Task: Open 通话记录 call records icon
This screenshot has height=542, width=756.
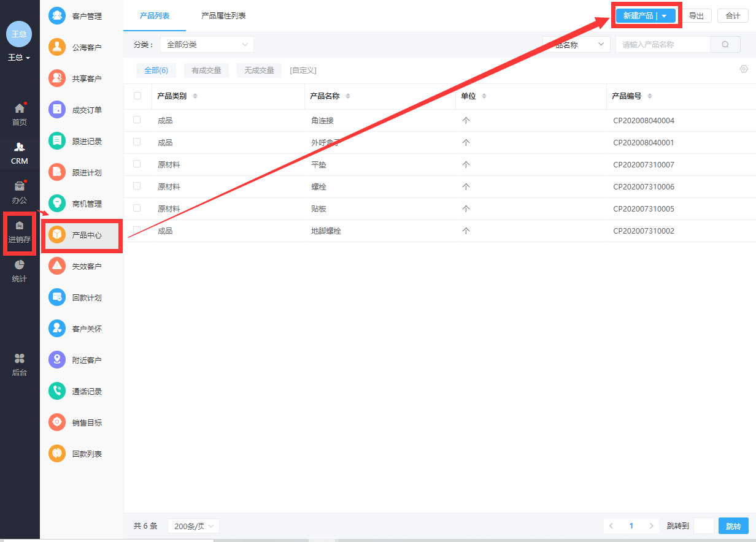Action: (x=57, y=391)
